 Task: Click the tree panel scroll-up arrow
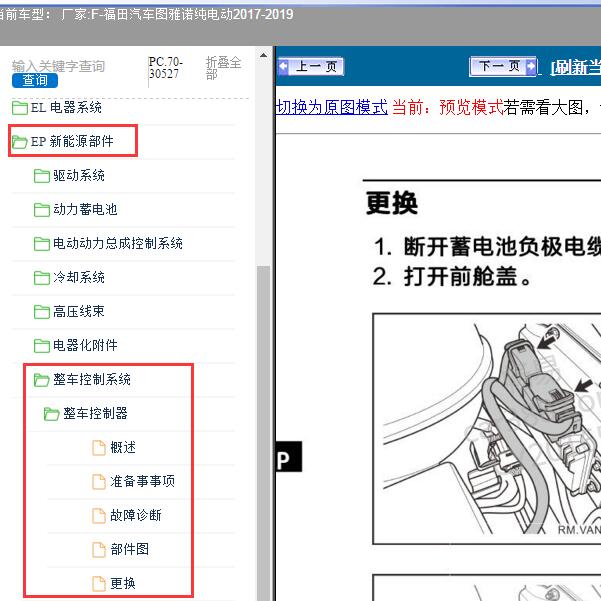pyautogui.click(x=263, y=56)
